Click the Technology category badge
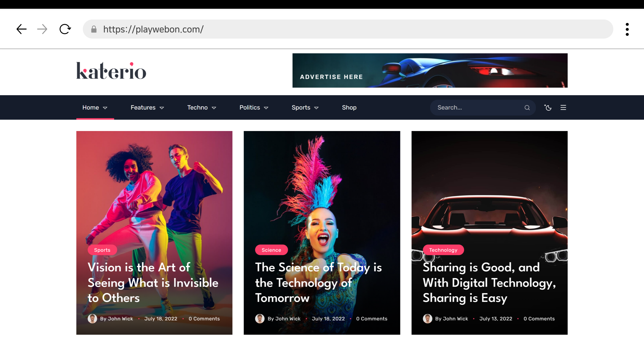 click(443, 250)
